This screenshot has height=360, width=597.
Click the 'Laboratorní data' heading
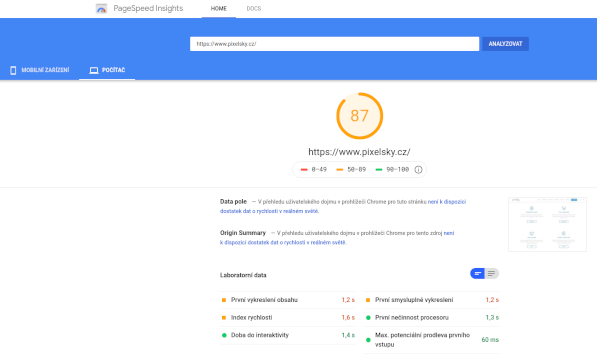pos(243,275)
